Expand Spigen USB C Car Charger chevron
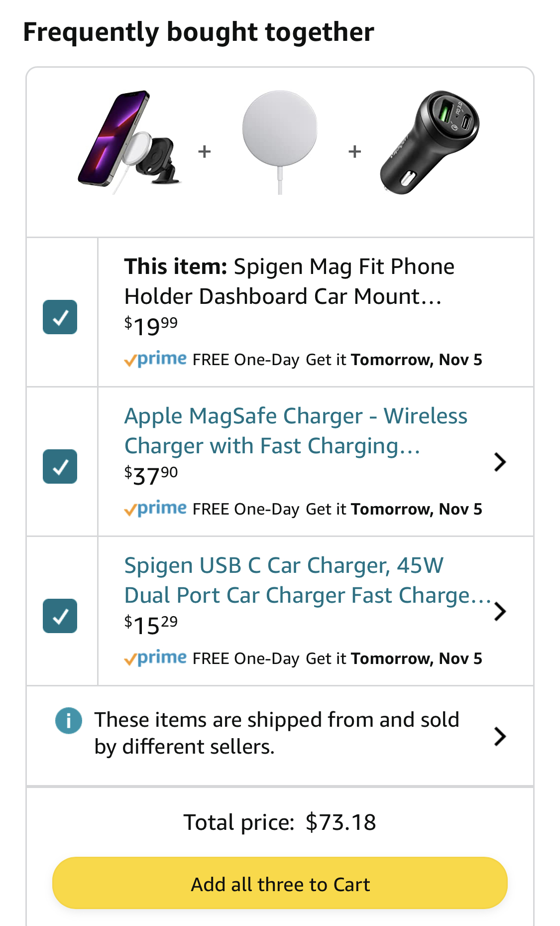 pyautogui.click(x=500, y=612)
